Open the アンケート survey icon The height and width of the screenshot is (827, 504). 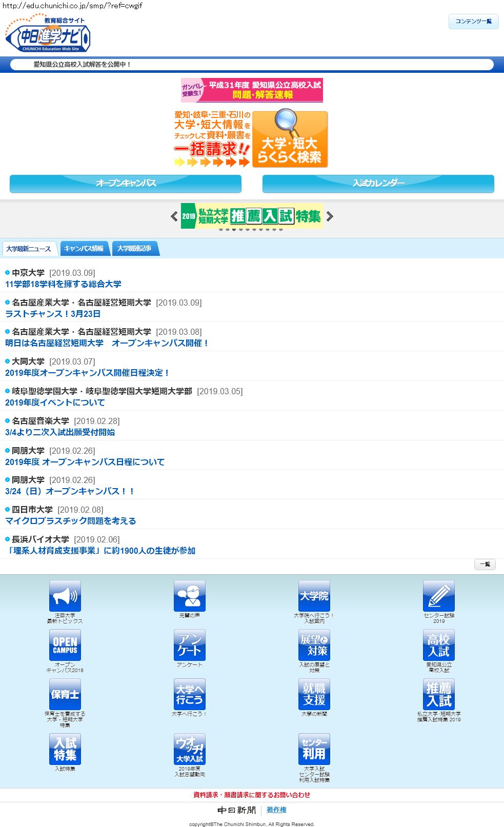pyautogui.click(x=190, y=645)
